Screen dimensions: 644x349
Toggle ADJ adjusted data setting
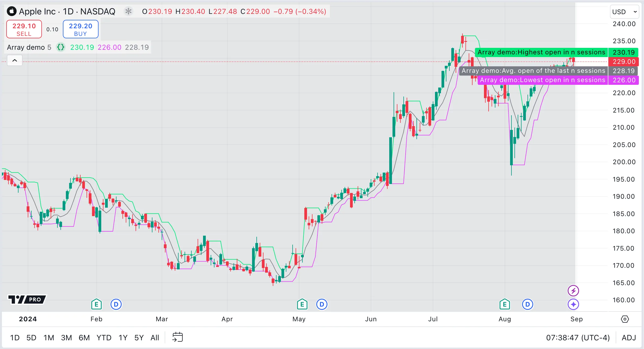(x=628, y=338)
